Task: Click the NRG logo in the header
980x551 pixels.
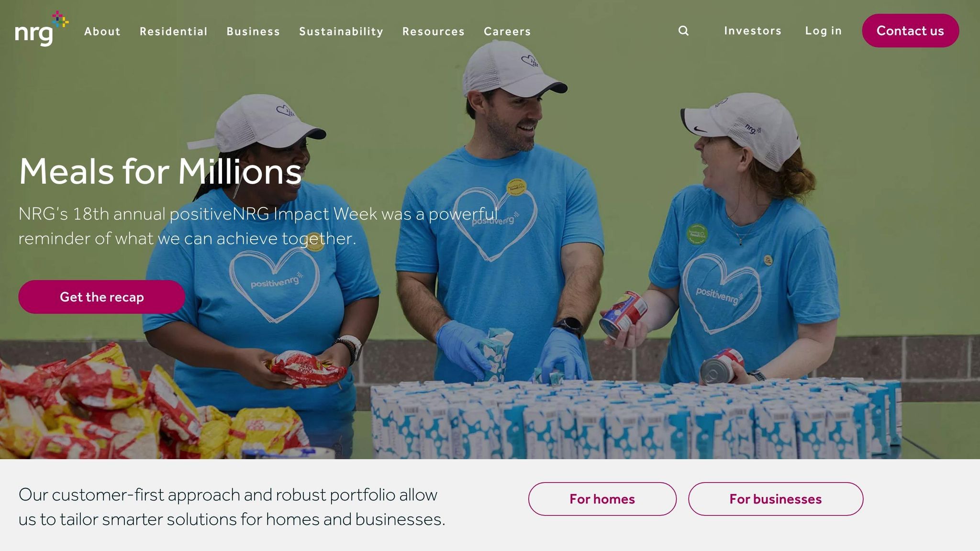Action: [x=41, y=29]
